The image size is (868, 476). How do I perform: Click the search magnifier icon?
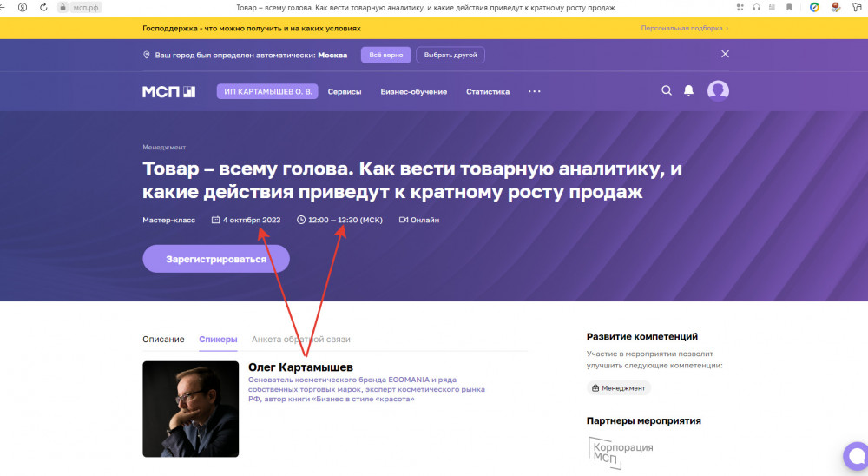(667, 90)
